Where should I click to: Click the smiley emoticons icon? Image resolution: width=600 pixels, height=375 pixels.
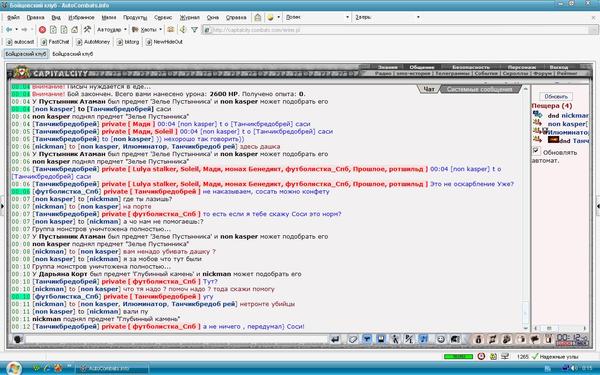[441, 339]
